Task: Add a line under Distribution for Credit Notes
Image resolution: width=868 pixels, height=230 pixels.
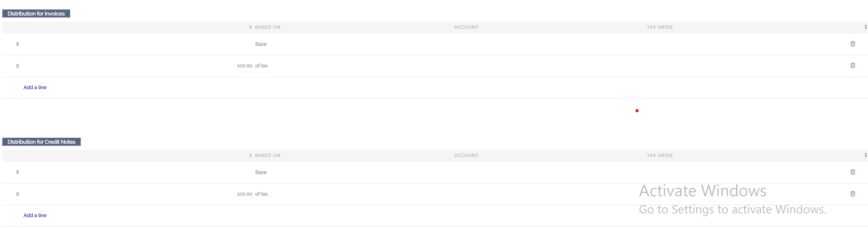Action: 35,215
